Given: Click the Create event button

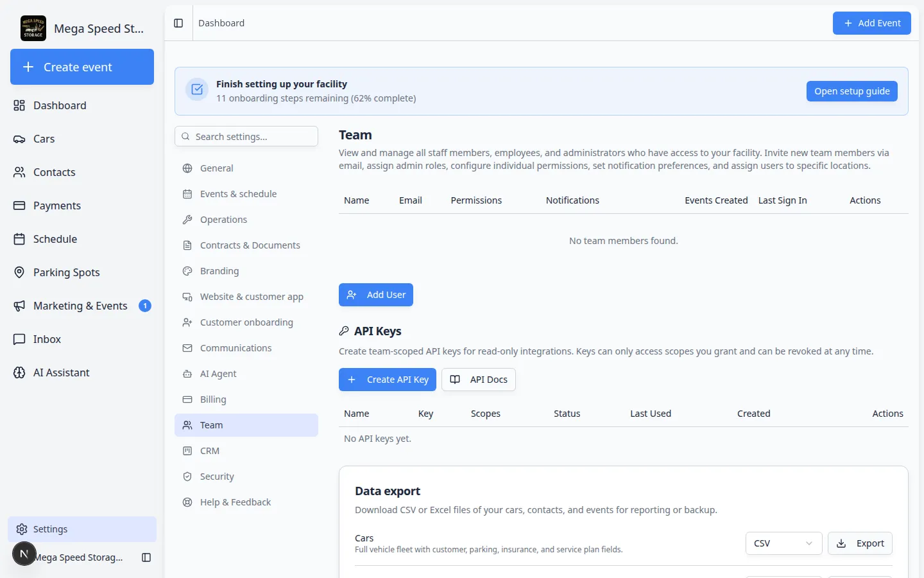Looking at the screenshot, I should [x=82, y=67].
